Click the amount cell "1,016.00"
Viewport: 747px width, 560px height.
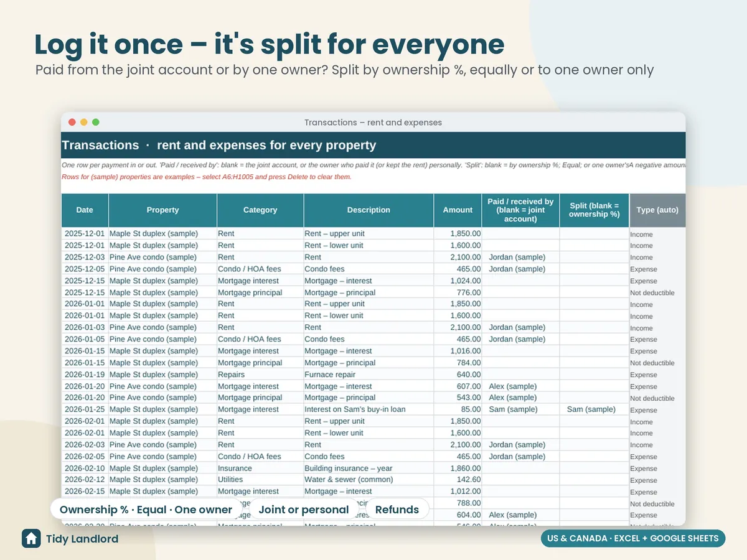(x=458, y=351)
